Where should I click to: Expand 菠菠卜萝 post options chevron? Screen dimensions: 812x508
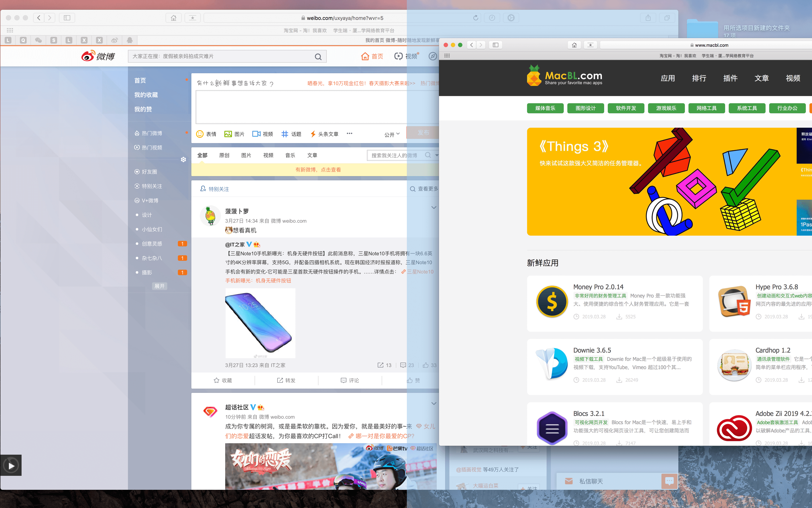pyautogui.click(x=433, y=208)
